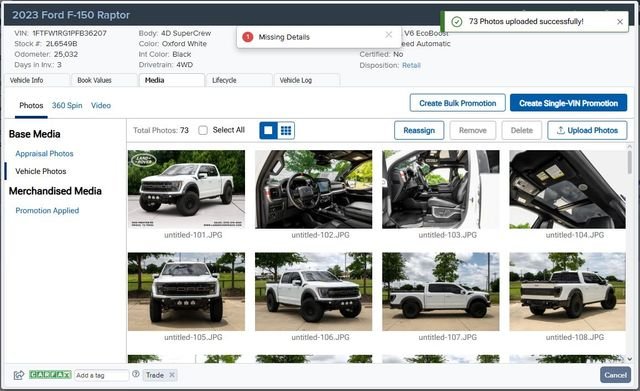Click the Delete button
640x391 pixels.
coord(522,130)
